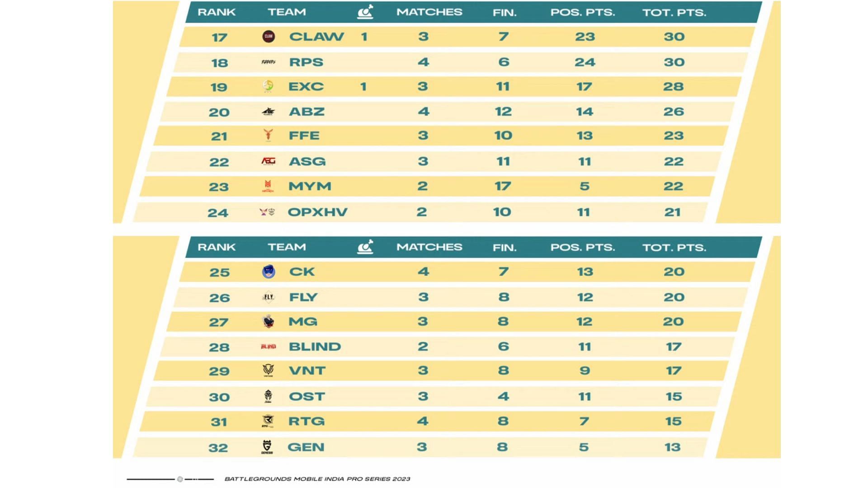Click the BLIND team logo
Viewport: 868px width, 488px height.
point(268,347)
